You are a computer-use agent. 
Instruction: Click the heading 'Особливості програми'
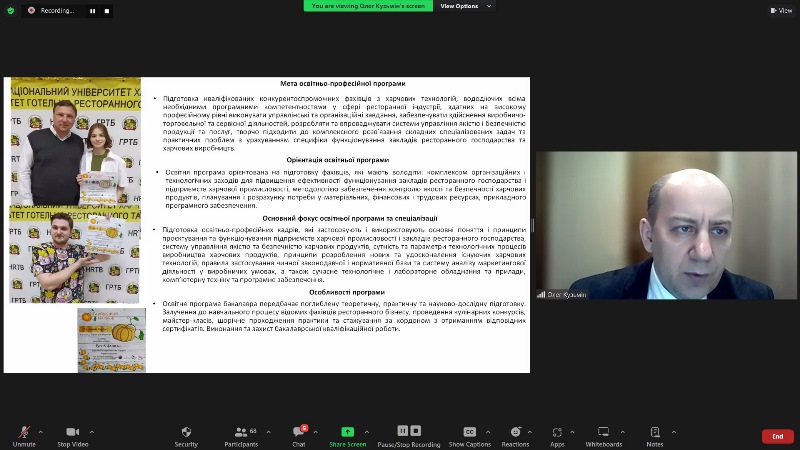point(347,292)
